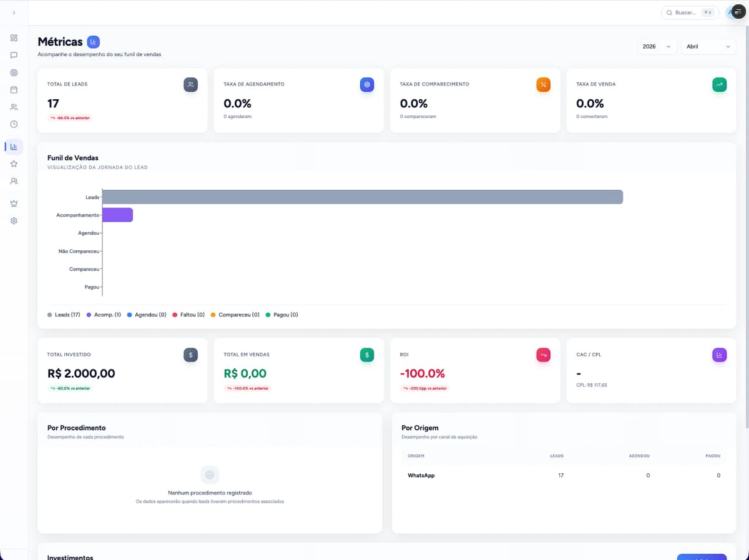
Task: Open the calendar icon in sidebar
Action: point(14,90)
